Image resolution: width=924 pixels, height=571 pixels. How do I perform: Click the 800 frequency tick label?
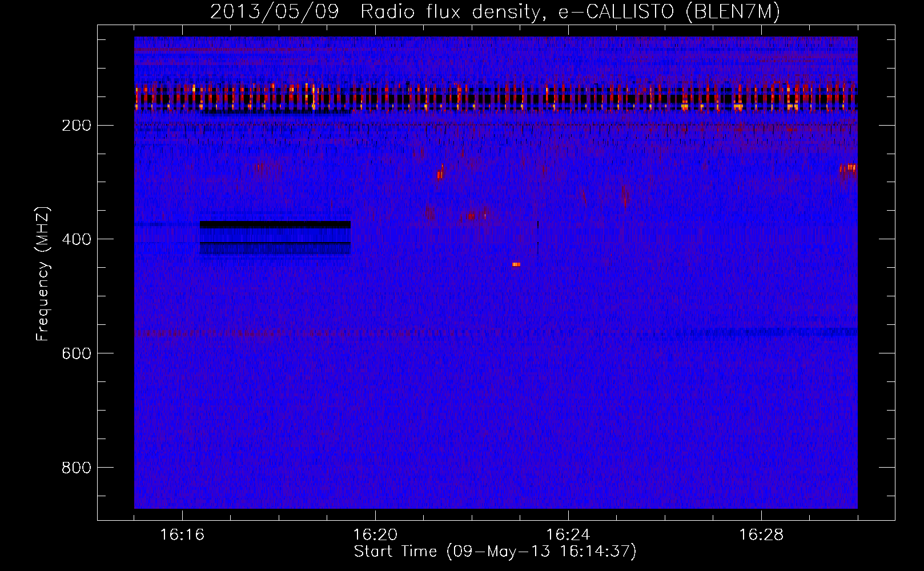click(x=77, y=468)
